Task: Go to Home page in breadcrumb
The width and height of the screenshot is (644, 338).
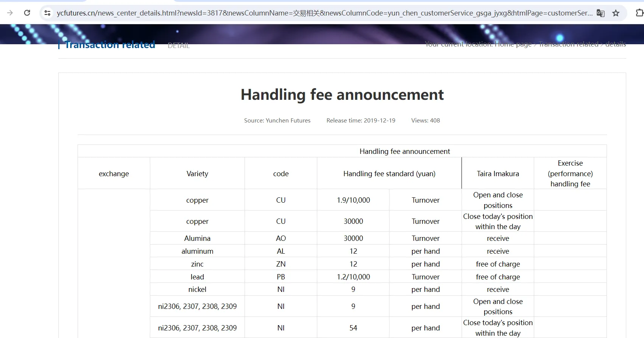Action: click(513, 44)
